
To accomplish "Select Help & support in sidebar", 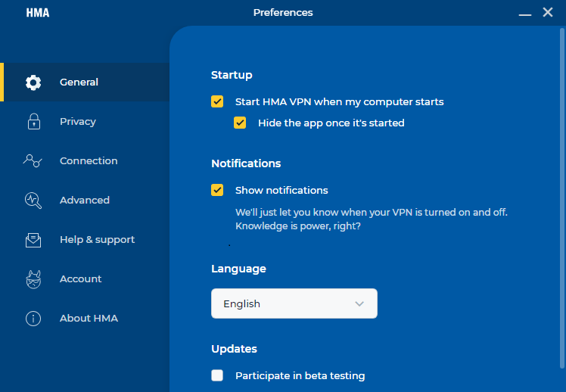I will point(85,239).
